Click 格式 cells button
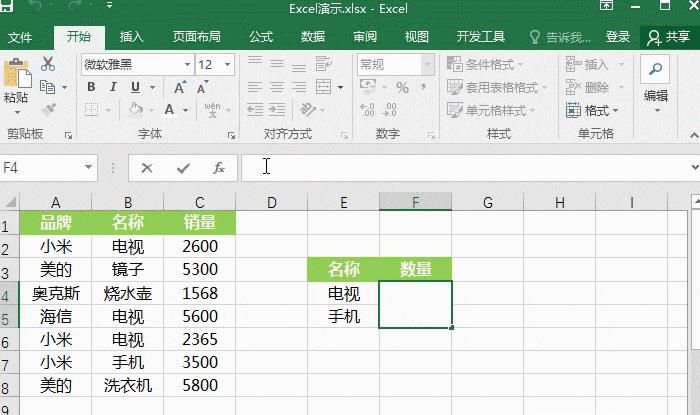The height and width of the screenshot is (415, 700). tap(592, 110)
